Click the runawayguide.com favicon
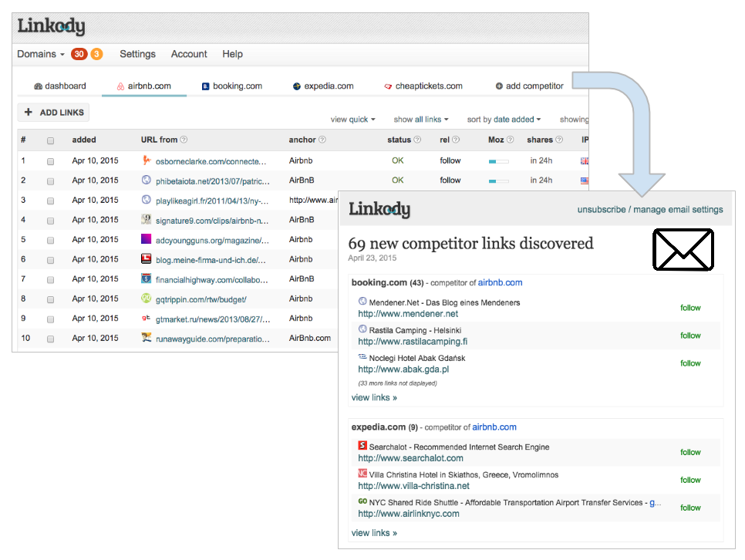 (x=147, y=338)
